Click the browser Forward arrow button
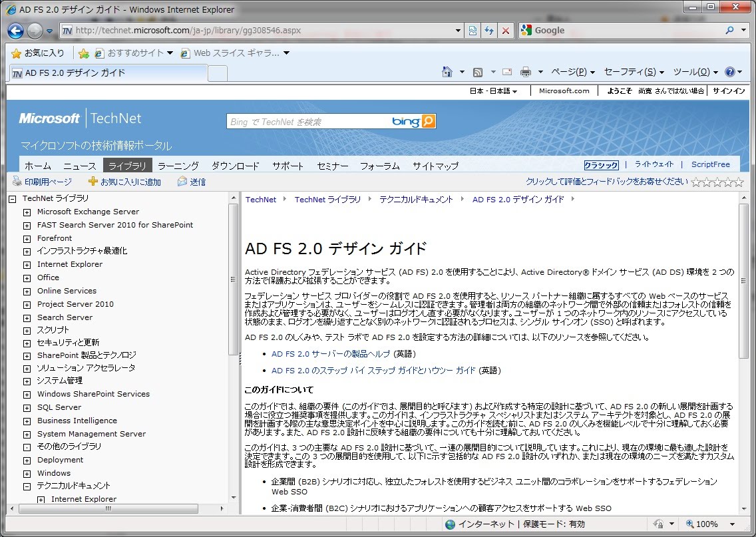The image size is (756, 537). [35, 31]
